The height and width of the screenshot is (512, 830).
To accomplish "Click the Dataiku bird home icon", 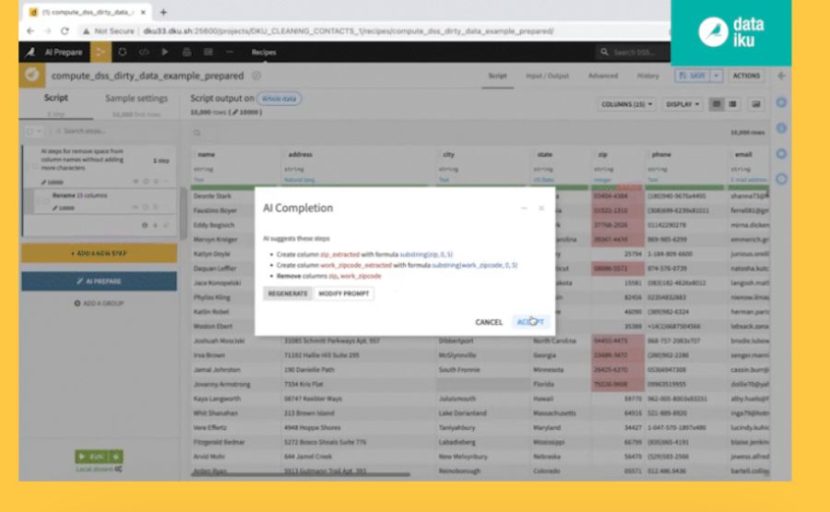I will tap(30, 52).
